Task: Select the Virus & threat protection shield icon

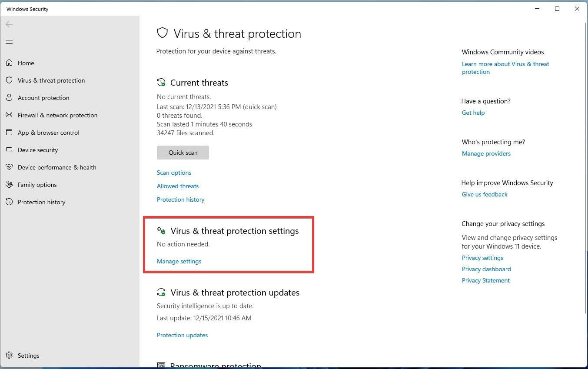Action: point(9,80)
